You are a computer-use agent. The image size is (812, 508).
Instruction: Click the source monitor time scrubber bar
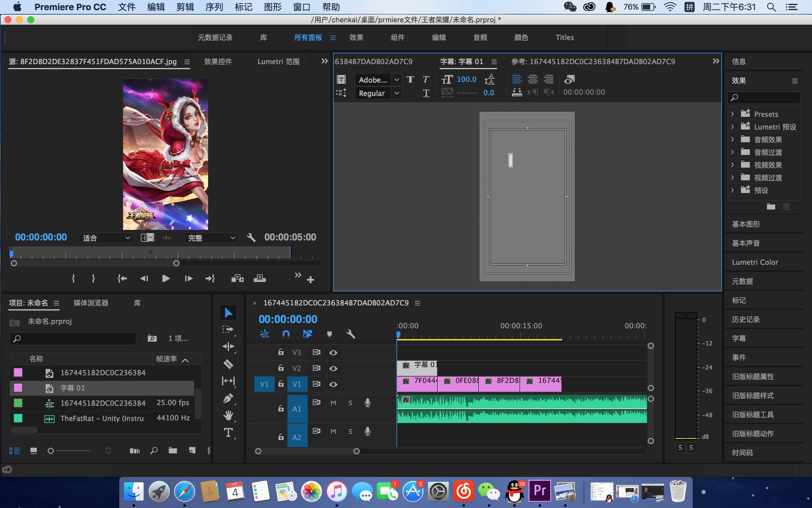click(x=150, y=253)
